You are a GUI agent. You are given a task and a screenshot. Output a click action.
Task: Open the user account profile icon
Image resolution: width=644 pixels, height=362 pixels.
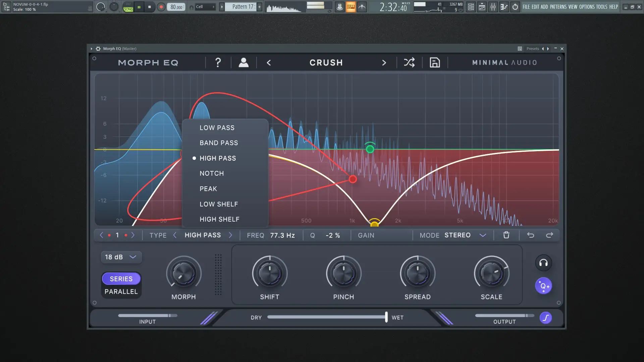pyautogui.click(x=244, y=62)
